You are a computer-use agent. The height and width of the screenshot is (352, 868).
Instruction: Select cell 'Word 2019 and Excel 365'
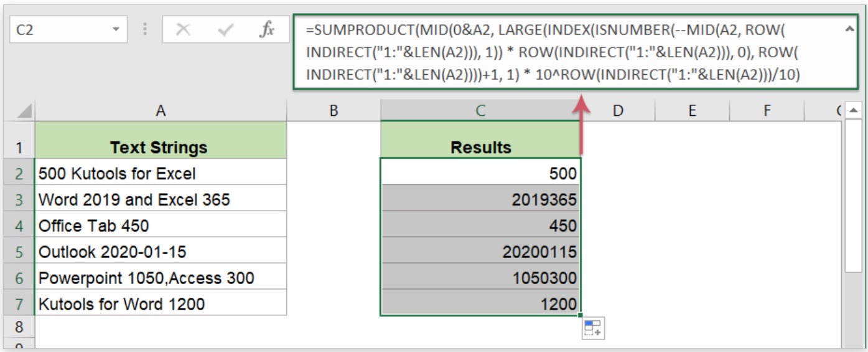click(161, 198)
